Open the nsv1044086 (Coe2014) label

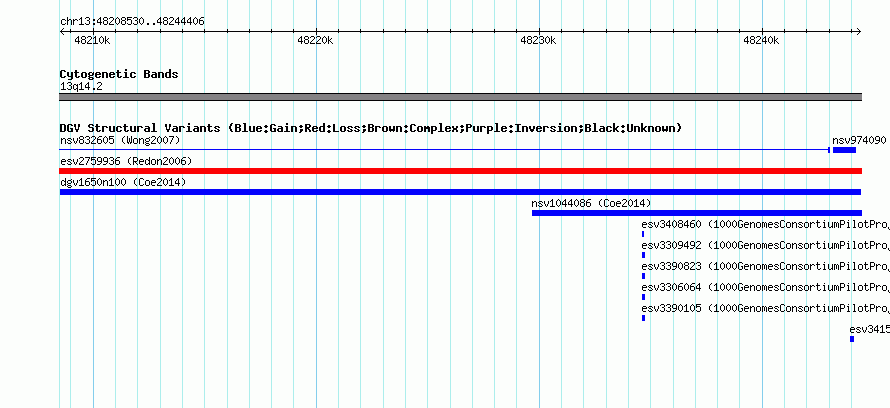tap(591, 203)
